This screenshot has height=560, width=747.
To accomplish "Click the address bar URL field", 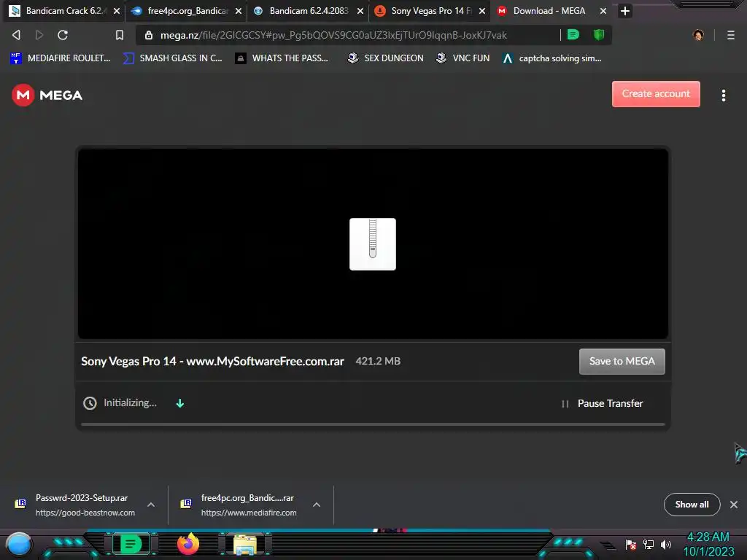I will 333,35.
